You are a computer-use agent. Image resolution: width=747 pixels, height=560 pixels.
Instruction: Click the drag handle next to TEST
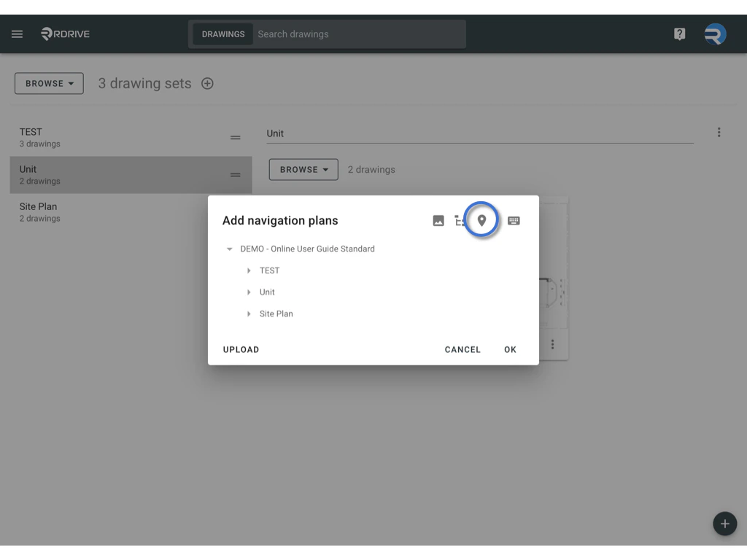(235, 137)
